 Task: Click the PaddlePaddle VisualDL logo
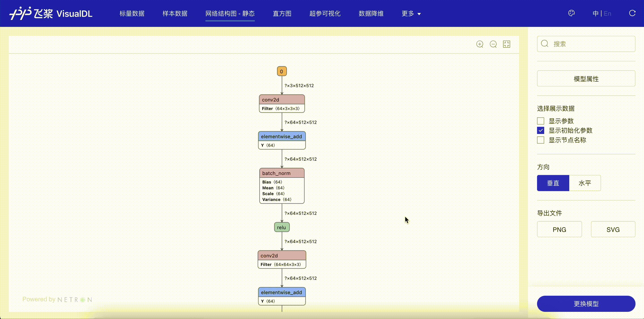point(51,13)
